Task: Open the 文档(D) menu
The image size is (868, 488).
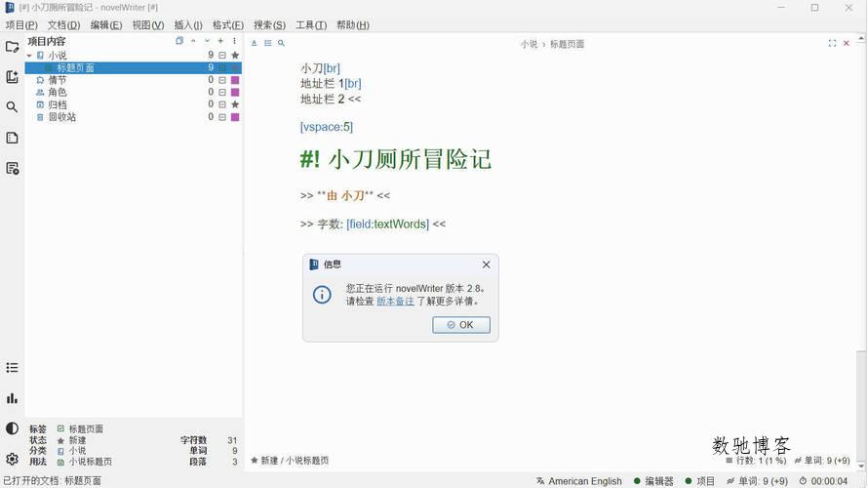Action: pyautogui.click(x=63, y=25)
